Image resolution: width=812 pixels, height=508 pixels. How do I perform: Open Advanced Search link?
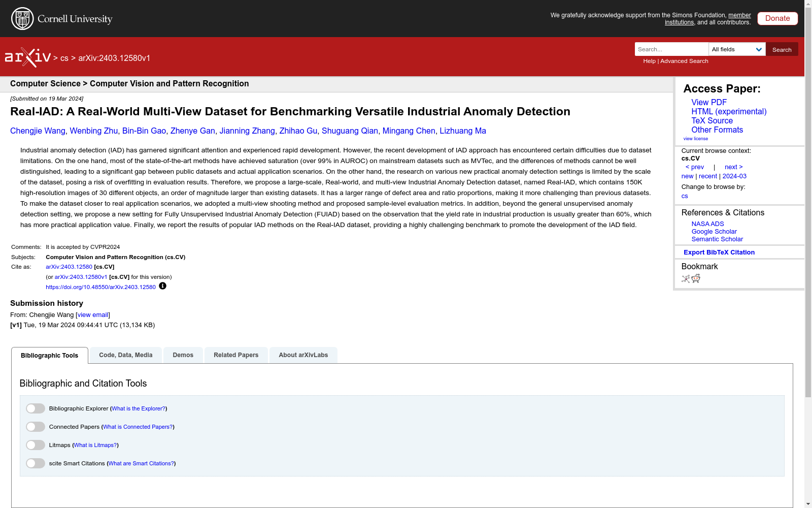tap(684, 61)
